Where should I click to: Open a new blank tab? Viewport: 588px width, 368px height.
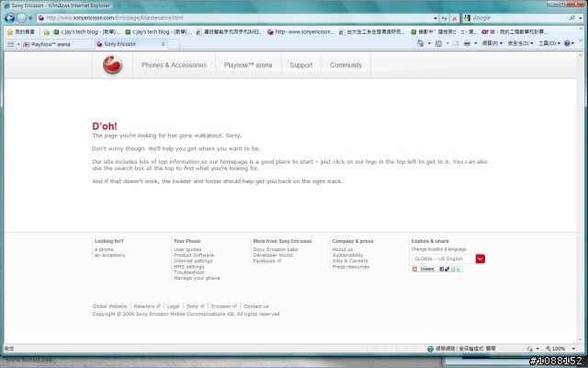coord(174,44)
